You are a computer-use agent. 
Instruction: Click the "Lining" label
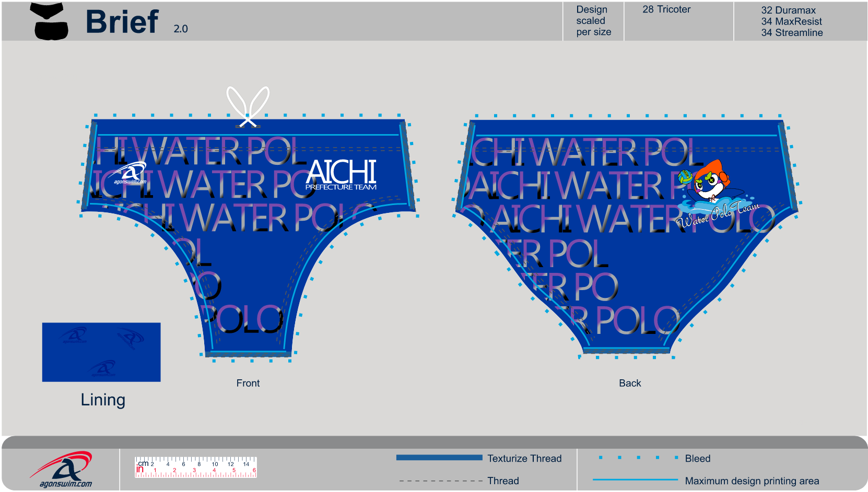click(x=103, y=400)
